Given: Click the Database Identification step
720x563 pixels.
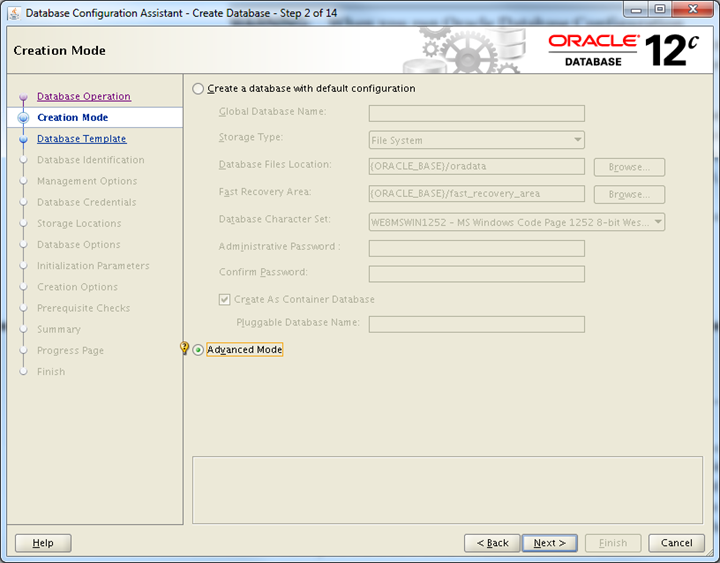Looking at the screenshot, I should 90,160.
